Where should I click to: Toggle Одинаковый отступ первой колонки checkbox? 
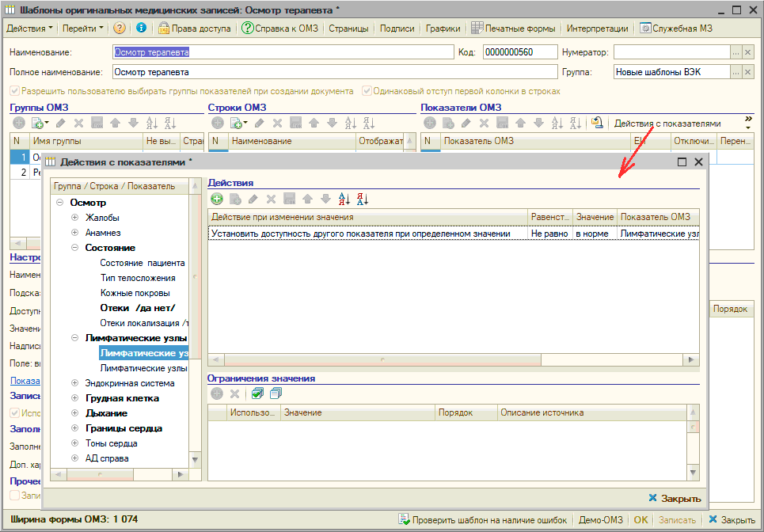point(367,91)
